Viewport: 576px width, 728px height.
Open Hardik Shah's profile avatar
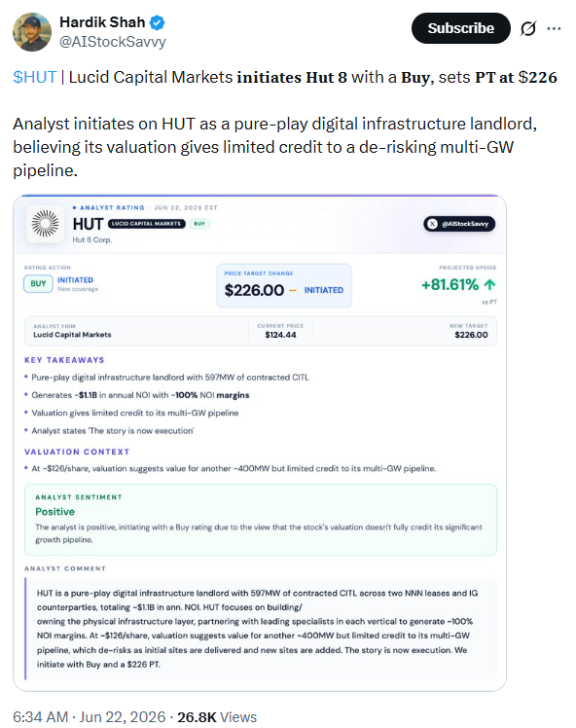[32, 32]
